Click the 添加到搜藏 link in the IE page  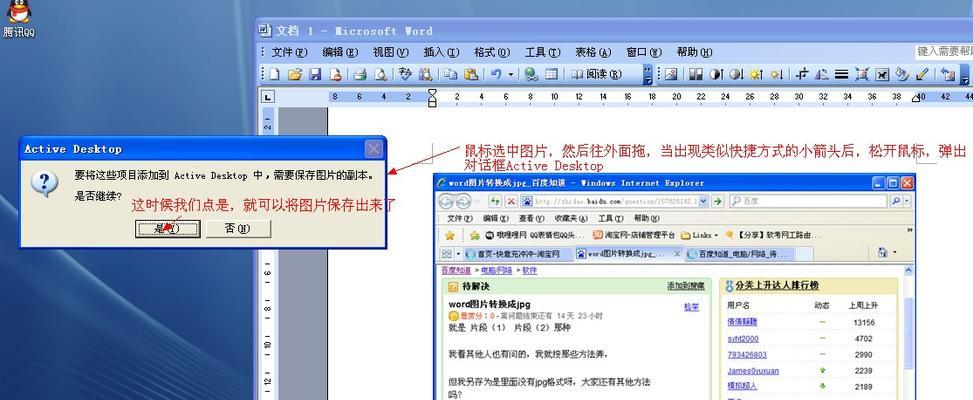pyautogui.click(x=686, y=286)
